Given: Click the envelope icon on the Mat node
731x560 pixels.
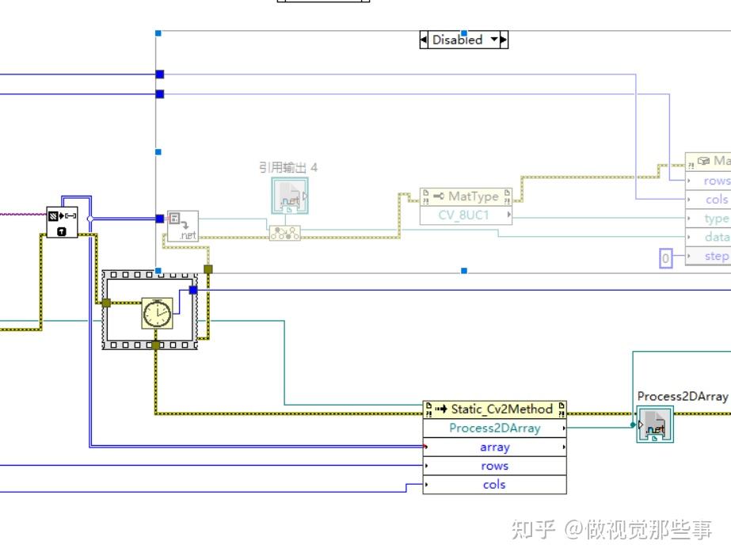Looking at the screenshot, I should 703,162.
